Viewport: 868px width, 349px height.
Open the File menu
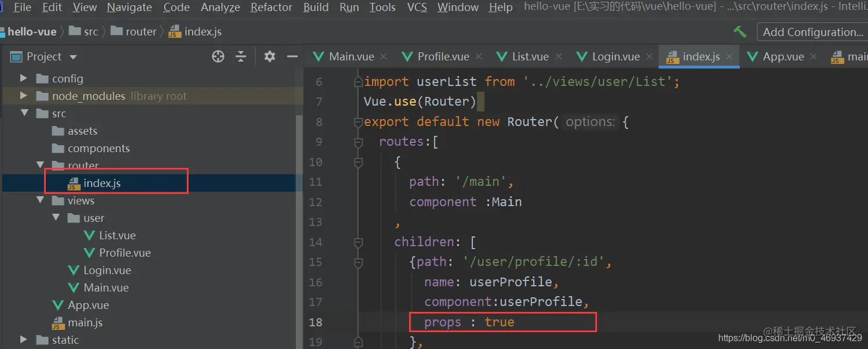pyautogui.click(x=22, y=8)
